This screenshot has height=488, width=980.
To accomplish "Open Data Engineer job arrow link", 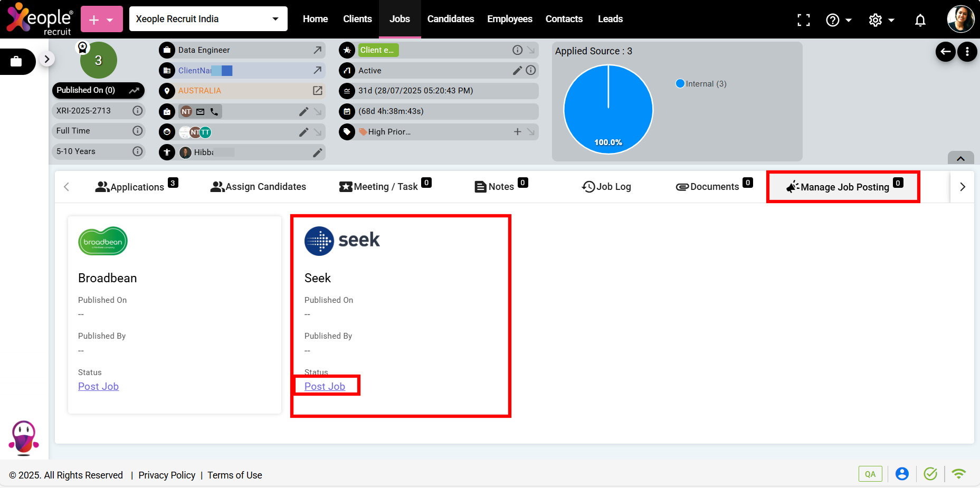I will tap(317, 50).
